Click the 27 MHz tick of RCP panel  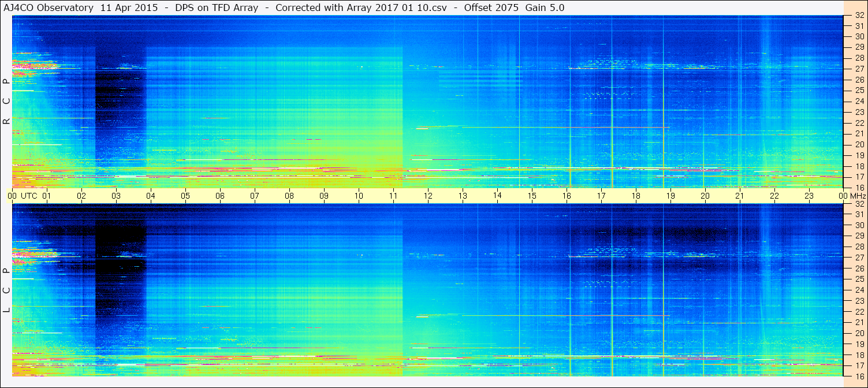[x=859, y=69]
